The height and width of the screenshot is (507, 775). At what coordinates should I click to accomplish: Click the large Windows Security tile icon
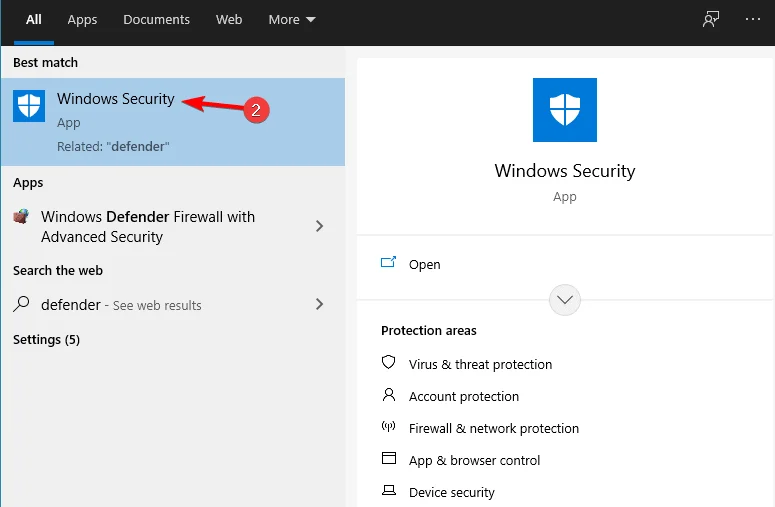click(x=564, y=110)
